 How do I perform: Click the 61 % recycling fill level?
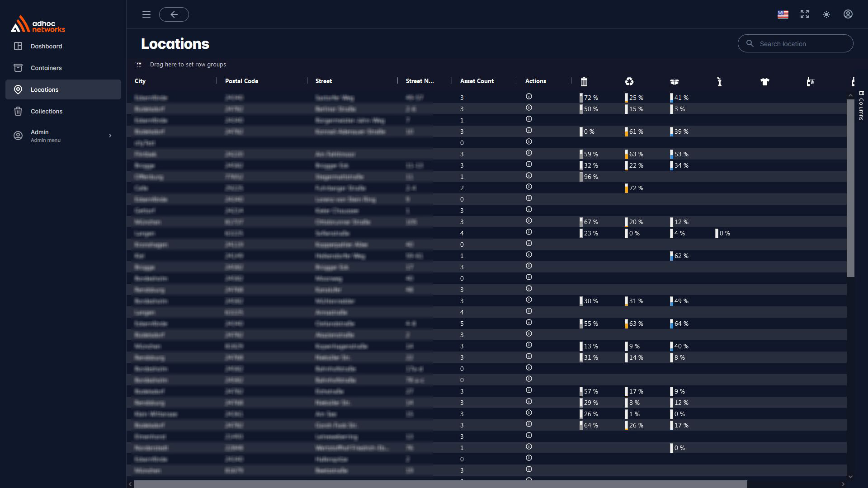click(634, 131)
